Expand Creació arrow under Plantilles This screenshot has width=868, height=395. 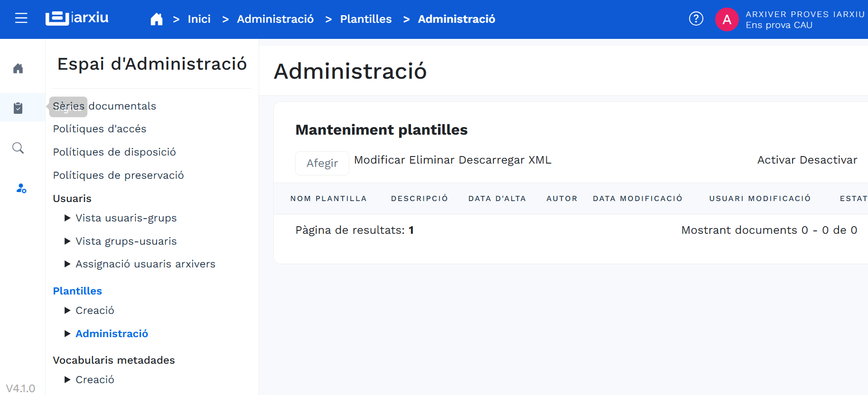[x=67, y=311]
